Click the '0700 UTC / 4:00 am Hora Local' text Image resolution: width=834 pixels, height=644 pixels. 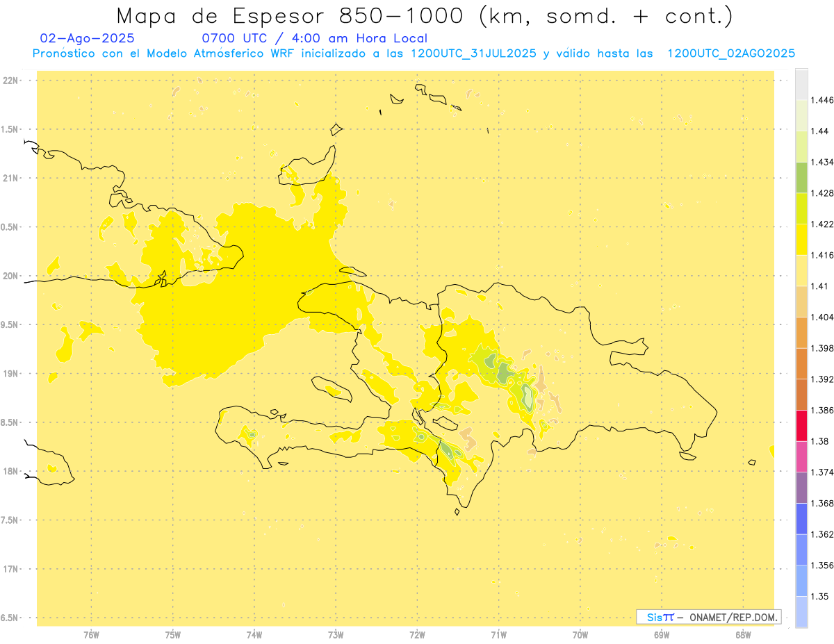314,38
